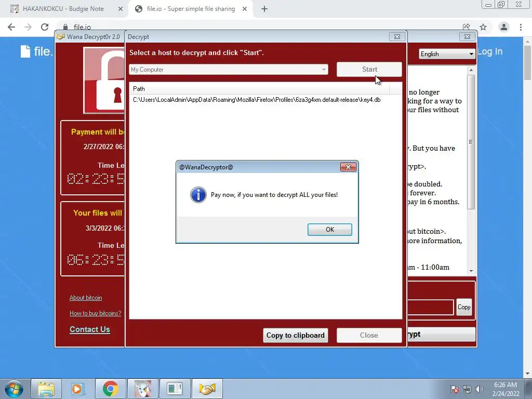The width and height of the screenshot is (532, 399).
Task: Click the site lock icon in address bar
Action: [x=65, y=27]
